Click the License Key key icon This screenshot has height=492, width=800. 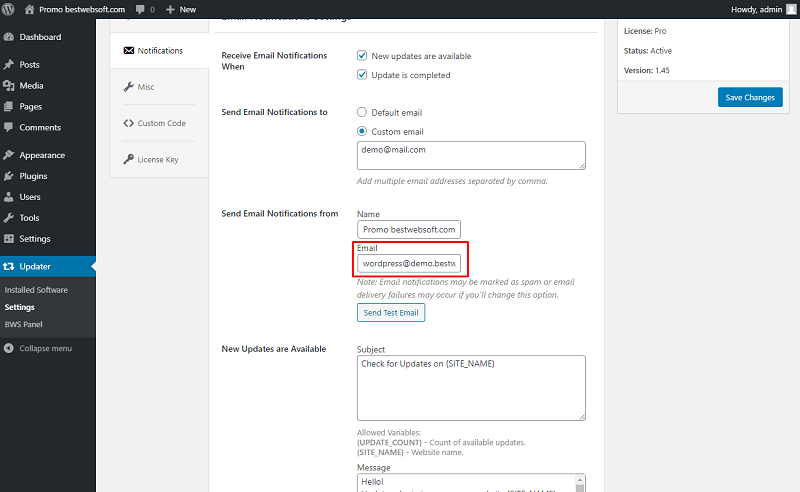coord(129,159)
